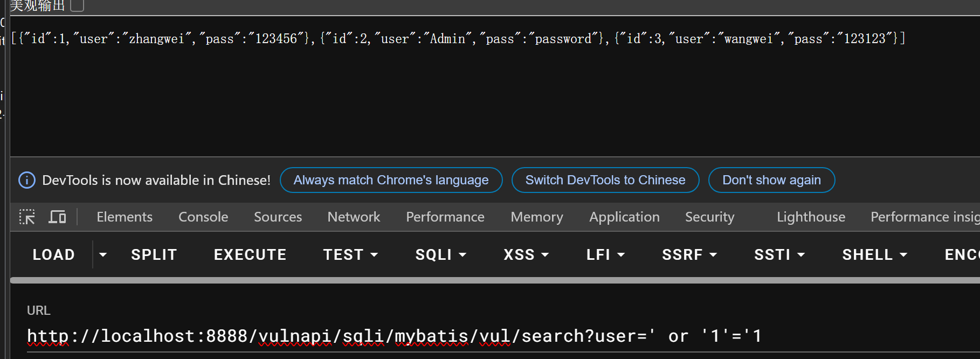980x359 pixels.
Task: Click the DevTools info notice icon
Action: 27,180
